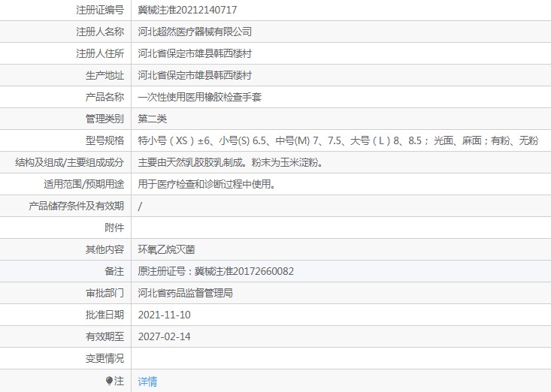The height and width of the screenshot is (392, 551).
Task: Click the 审批部门 label
Action: pyautogui.click(x=104, y=293)
